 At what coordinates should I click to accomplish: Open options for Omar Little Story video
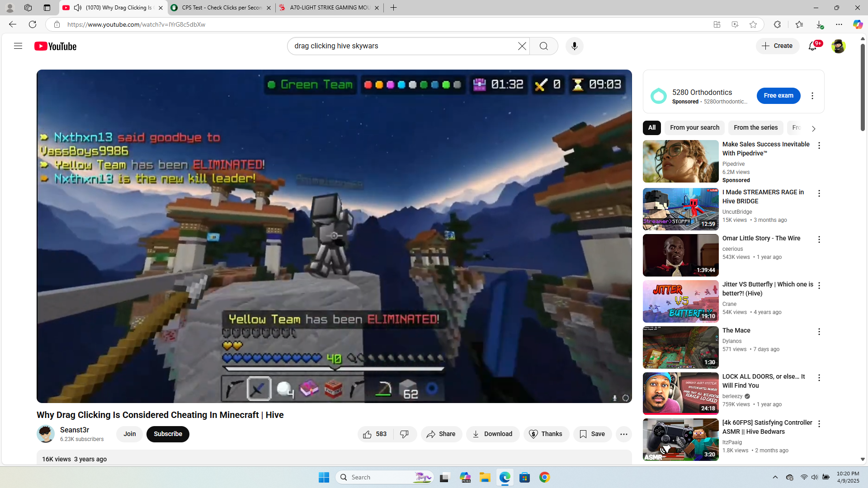coord(819,239)
